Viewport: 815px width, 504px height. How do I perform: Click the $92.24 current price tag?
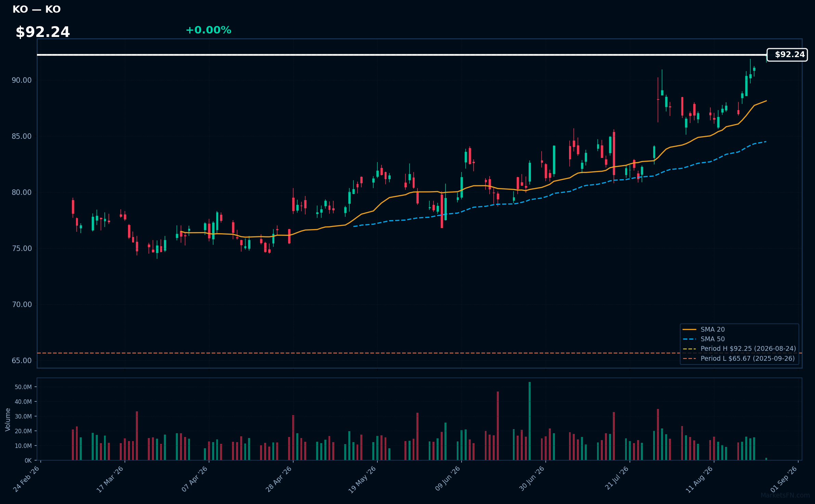pyautogui.click(x=787, y=55)
